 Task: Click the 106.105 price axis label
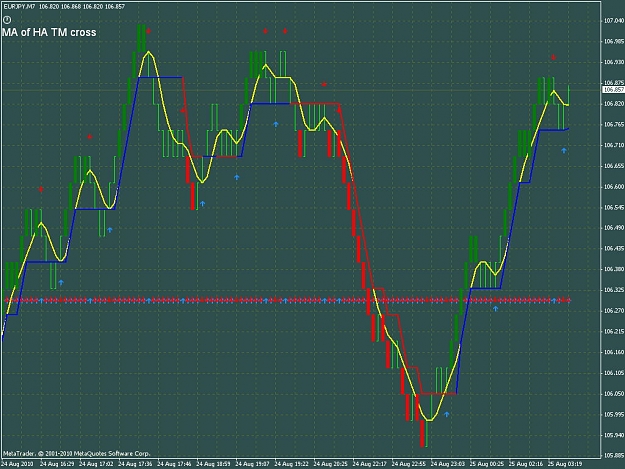(614, 373)
